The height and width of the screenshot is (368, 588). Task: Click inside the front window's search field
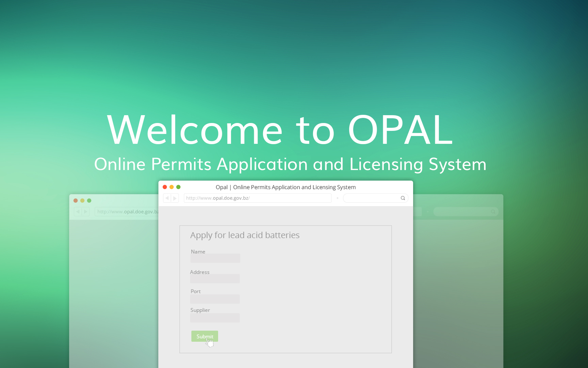tap(372, 198)
